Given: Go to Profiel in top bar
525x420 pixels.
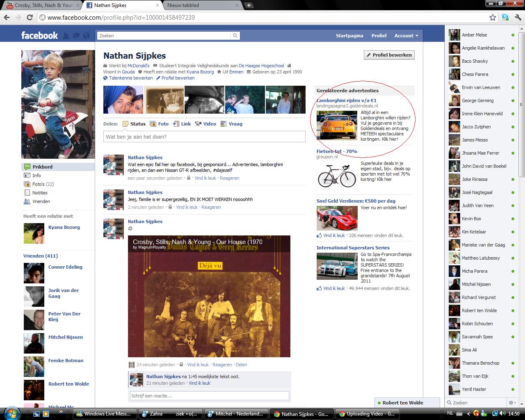Looking at the screenshot, I should [379, 36].
